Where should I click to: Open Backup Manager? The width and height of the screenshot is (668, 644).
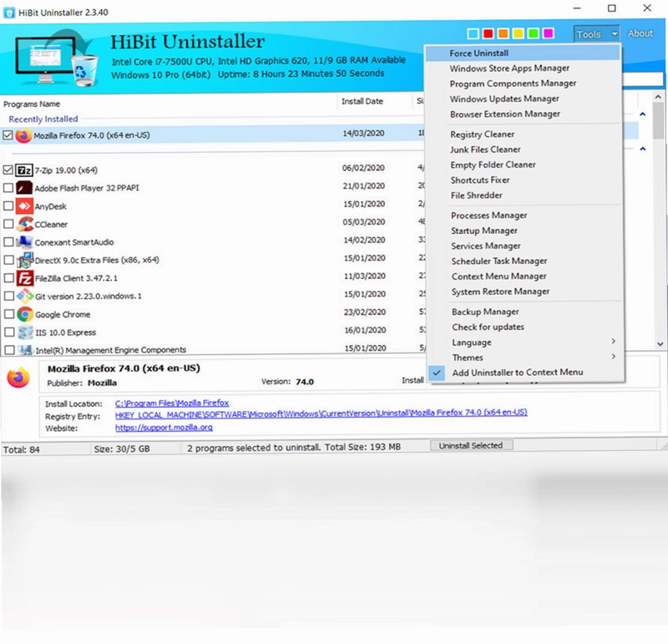(x=485, y=312)
